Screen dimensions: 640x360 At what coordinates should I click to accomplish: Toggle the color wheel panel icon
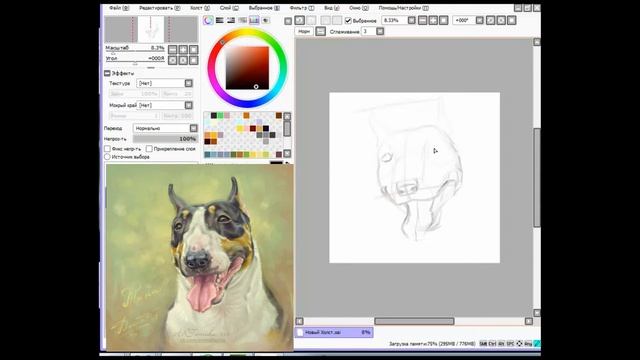click(x=208, y=20)
